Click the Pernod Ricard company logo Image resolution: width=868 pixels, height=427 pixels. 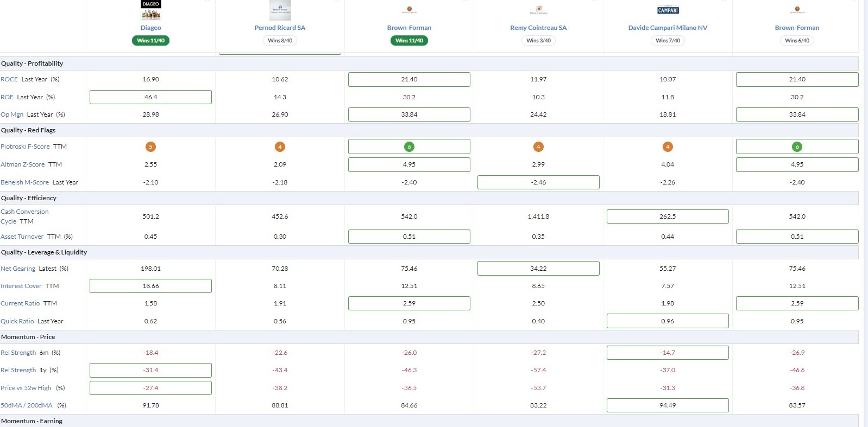pyautogui.click(x=280, y=10)
